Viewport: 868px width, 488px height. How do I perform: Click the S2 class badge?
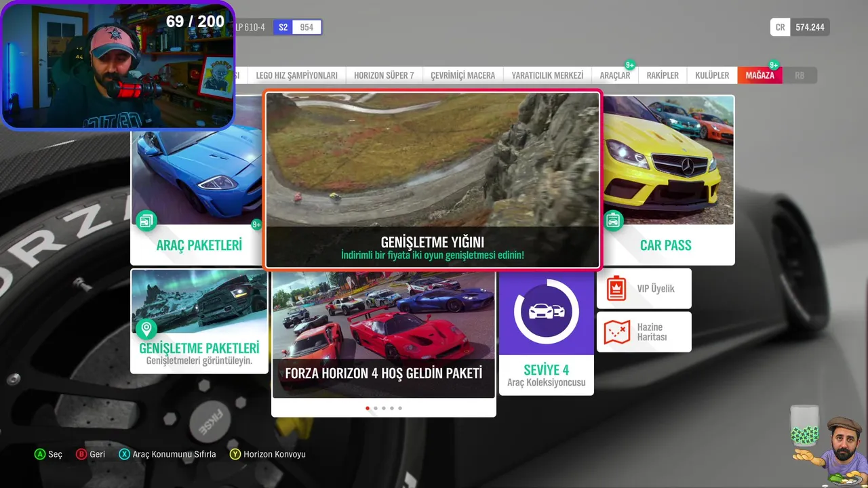click(x=283, y=27)
